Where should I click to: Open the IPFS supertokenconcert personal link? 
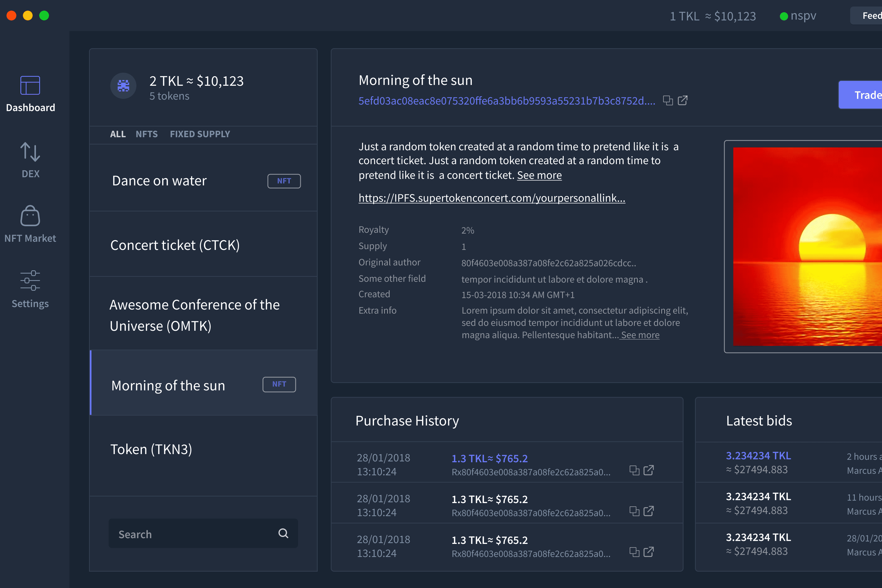coord(492,198)
